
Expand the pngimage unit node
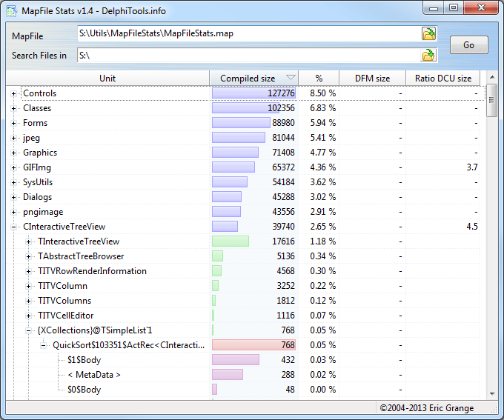click(x=13, y=212)
